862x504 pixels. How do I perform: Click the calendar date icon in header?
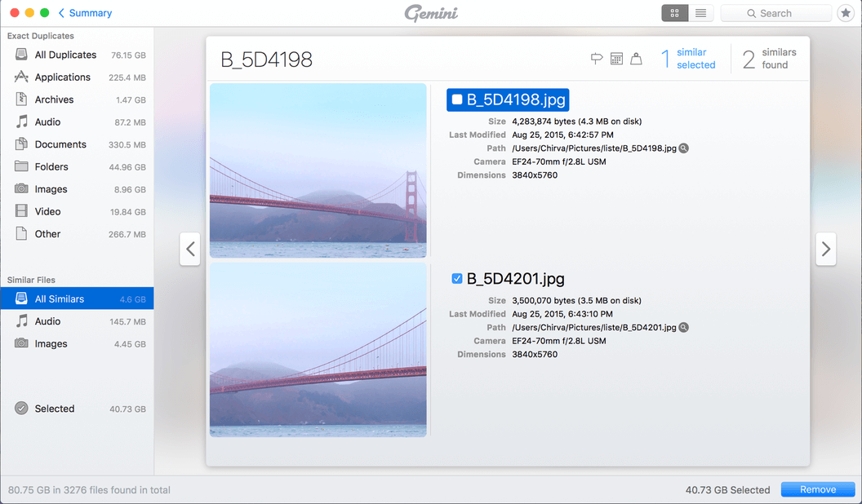[x=616, y=59]
